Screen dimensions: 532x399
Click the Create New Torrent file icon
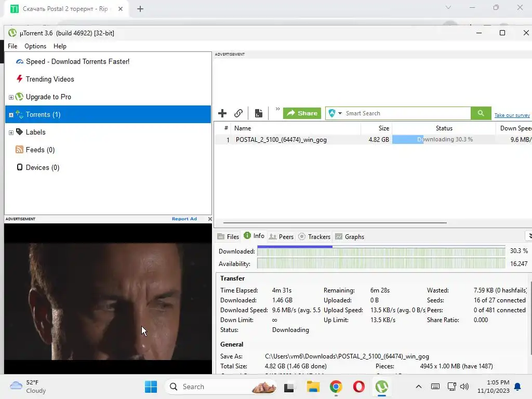259,113
